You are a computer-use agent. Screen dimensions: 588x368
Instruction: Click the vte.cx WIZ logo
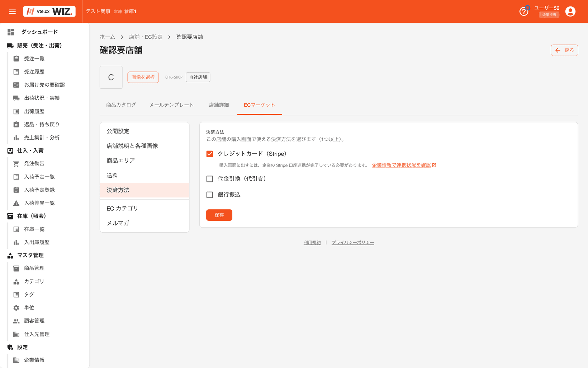click(49, 11)
